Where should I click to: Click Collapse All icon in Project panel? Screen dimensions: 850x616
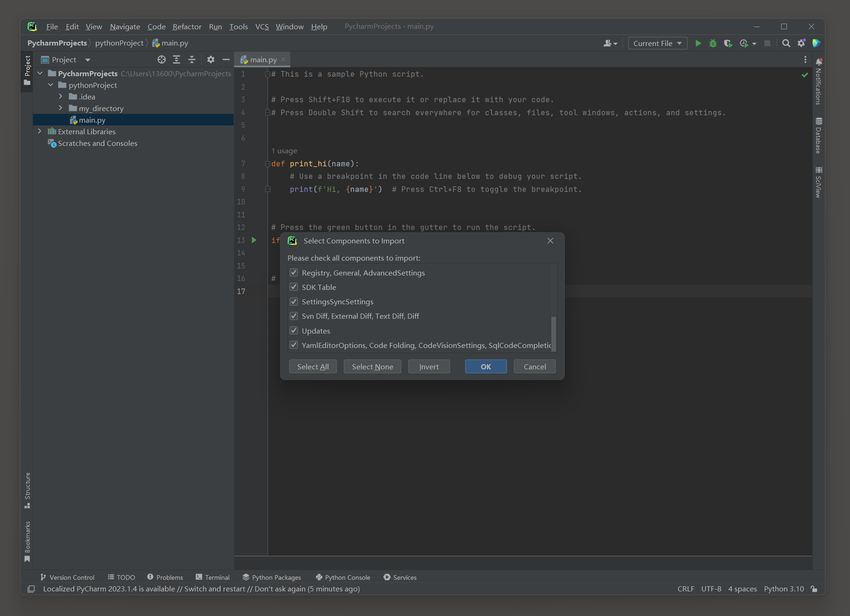coord(192,59)
